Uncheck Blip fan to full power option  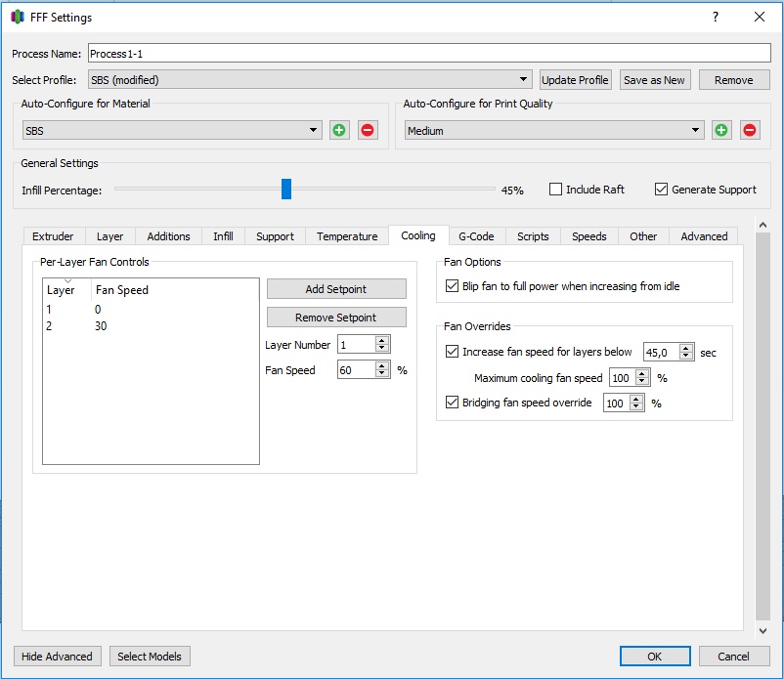tap(452, 286)
